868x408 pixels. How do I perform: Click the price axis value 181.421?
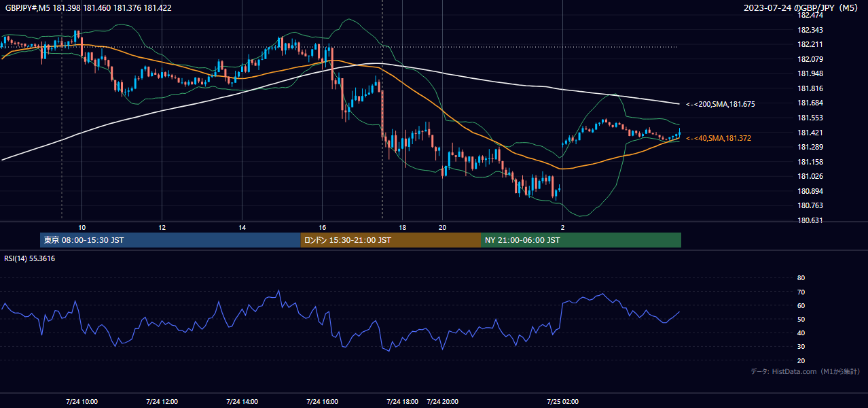[x=810, y=133]
